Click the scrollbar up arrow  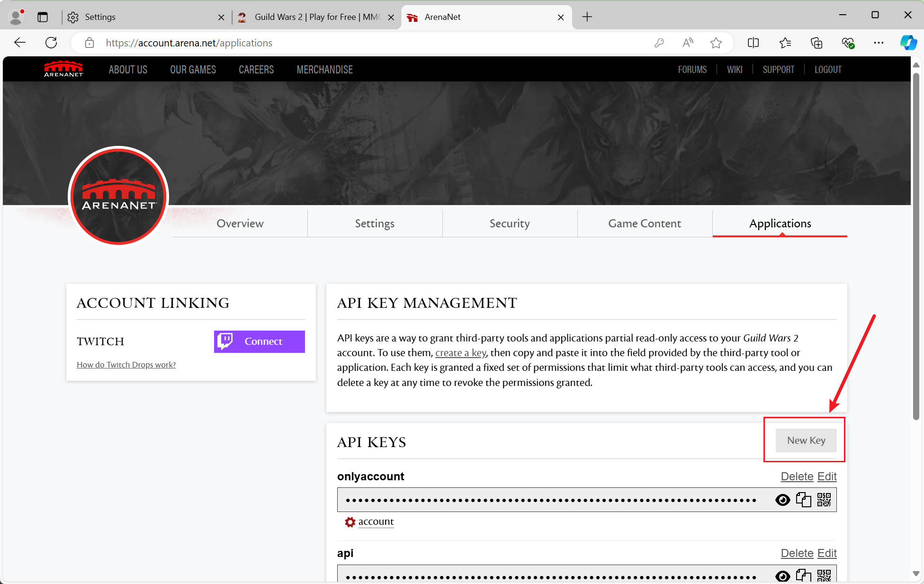coord(916,64)
